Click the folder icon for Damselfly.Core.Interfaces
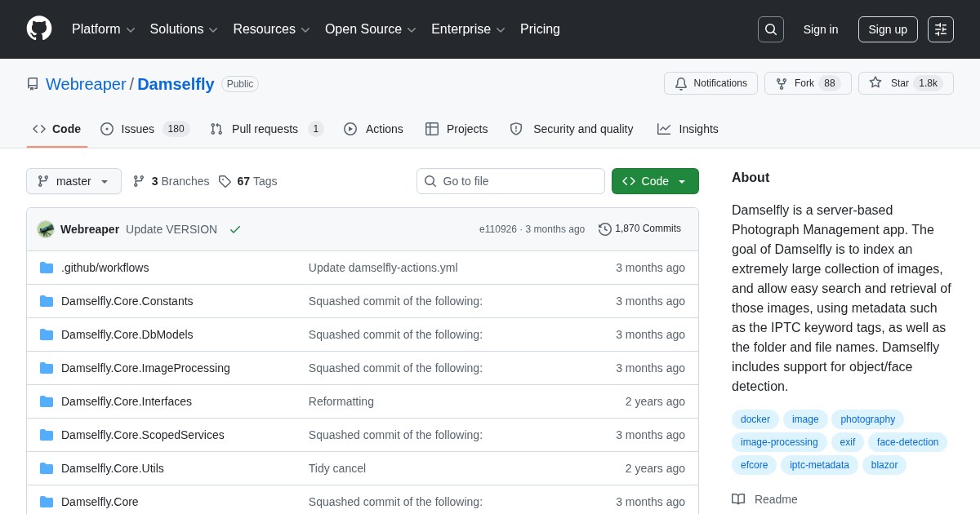 pyautogui.click(x=47, y=401)
